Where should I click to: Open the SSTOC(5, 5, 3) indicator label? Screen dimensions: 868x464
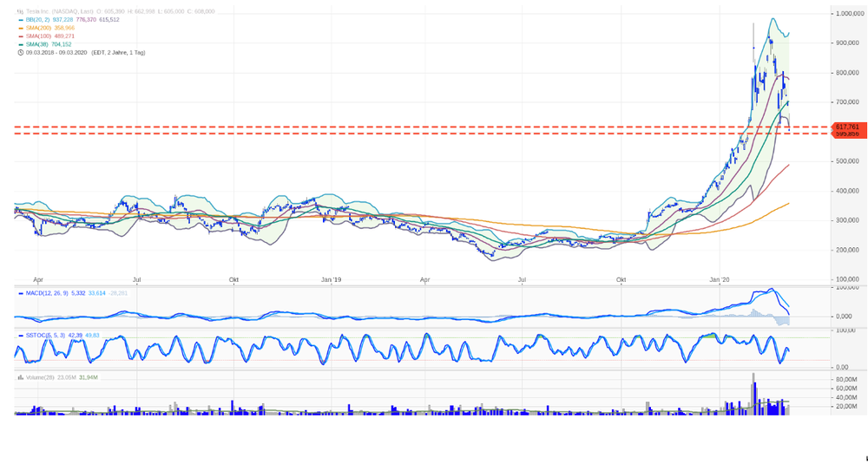(x=45, y=336)
